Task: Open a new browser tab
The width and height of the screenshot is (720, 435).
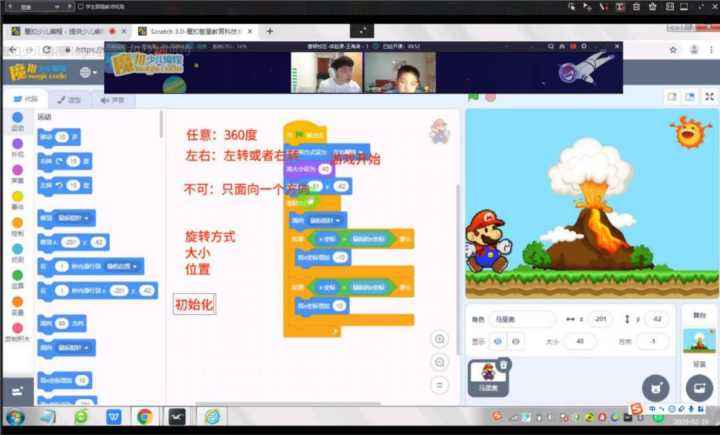Action: tap(270, 31)
